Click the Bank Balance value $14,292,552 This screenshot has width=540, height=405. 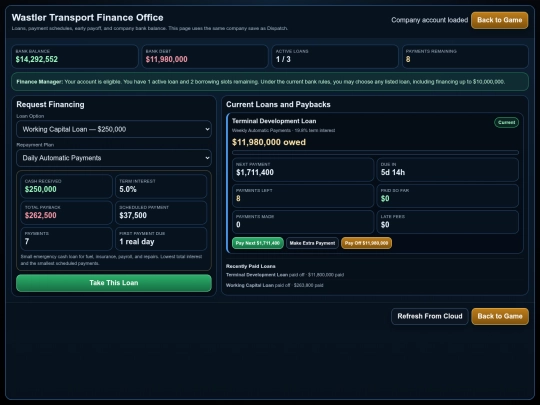tap(37, 59)
